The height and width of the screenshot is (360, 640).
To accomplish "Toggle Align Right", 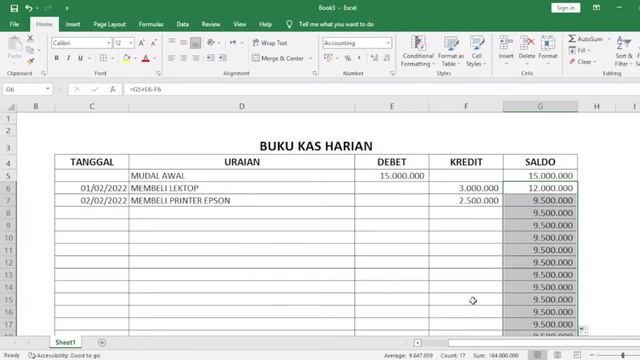I will 196,58.
